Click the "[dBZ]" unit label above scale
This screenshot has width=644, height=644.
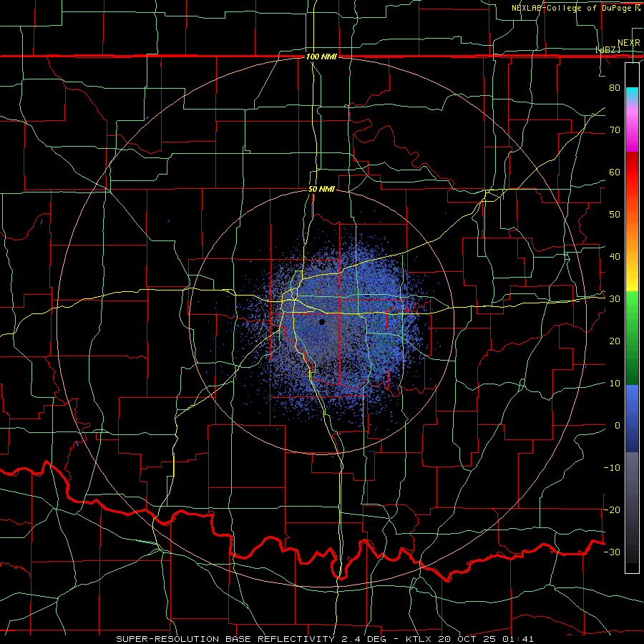pyautogui.click(x=608, y=49)
